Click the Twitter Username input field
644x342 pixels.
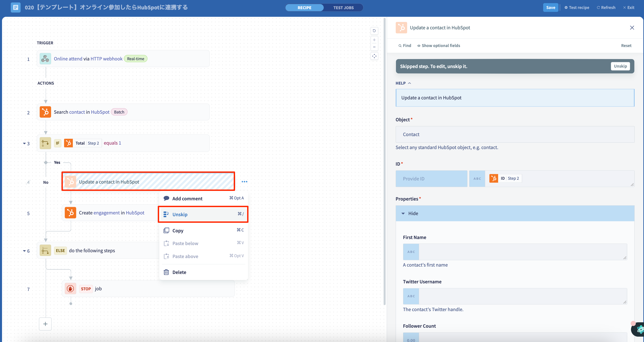(x=523, y=296)
